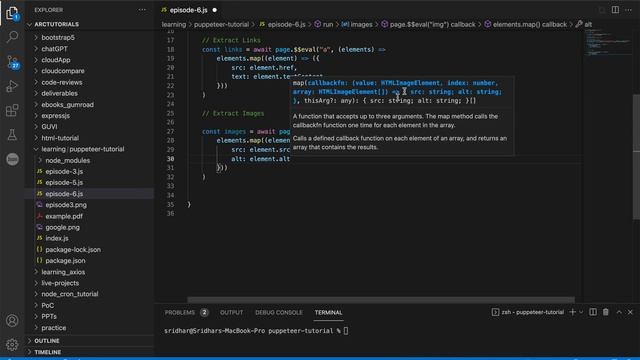Expand the learning_axios folder
This screenshot has width=640, height=360.
point(63,272)
